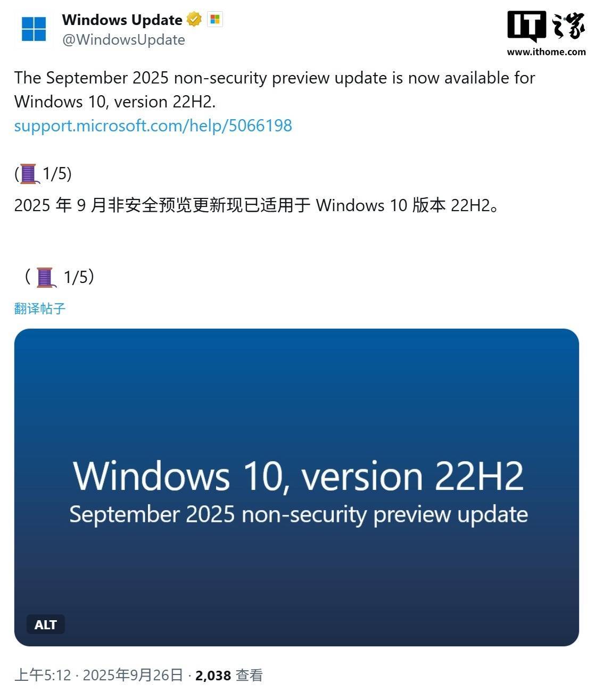Click the www.ithome.com watermark text
The image size is (595, 700).
pos(546,52)
